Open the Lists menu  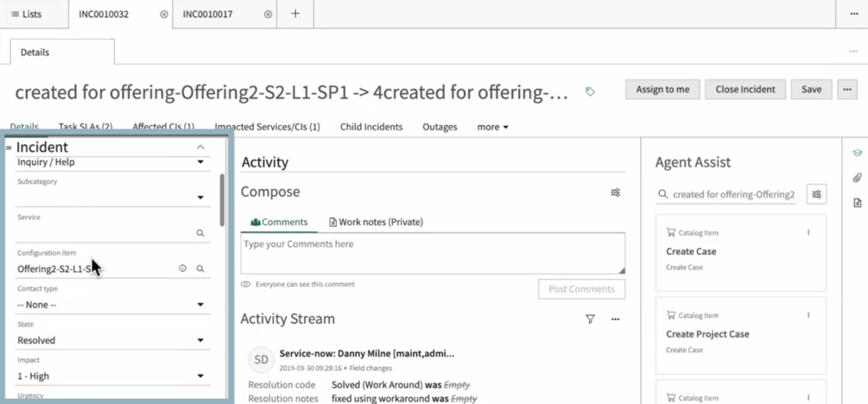pyautogui.click(x=26, y=15)
